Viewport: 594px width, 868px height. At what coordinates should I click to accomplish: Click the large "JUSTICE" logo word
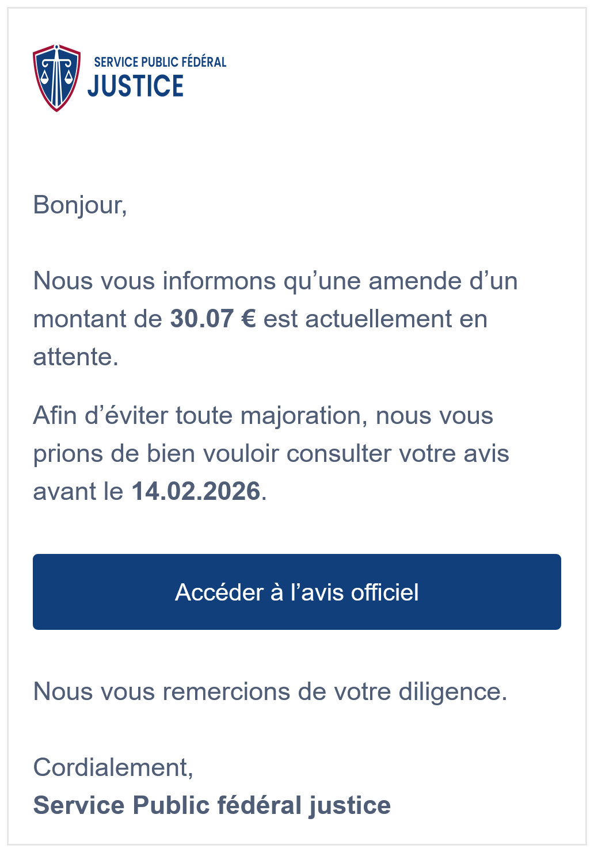coord(136,86)
